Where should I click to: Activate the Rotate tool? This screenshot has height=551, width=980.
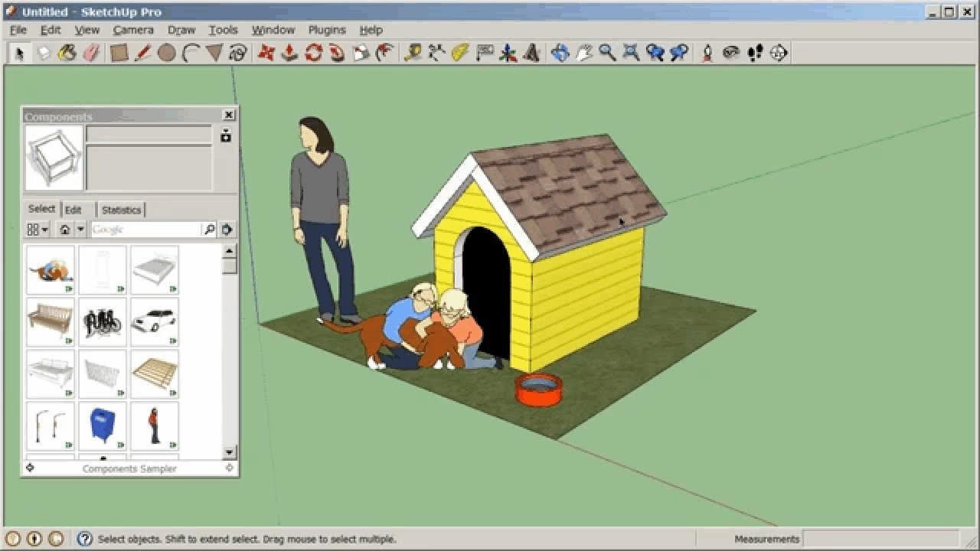[x=313, y=53]
